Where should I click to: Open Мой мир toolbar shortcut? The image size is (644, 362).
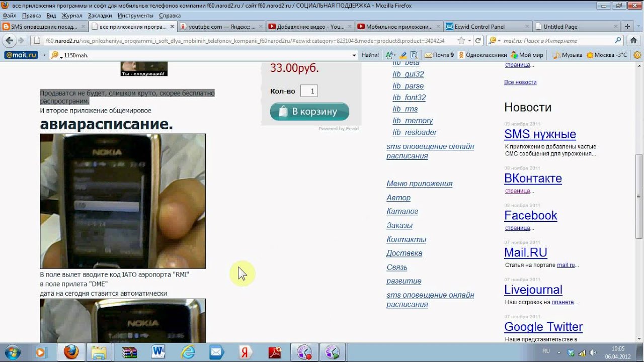[x=527, y=55]
